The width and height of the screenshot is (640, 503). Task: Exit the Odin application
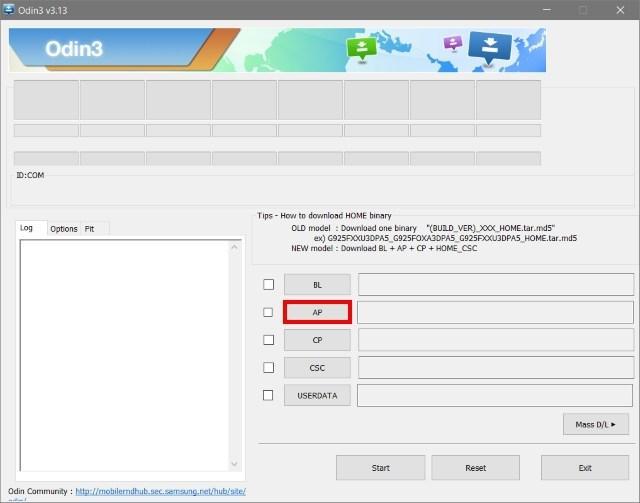(585, 468)
